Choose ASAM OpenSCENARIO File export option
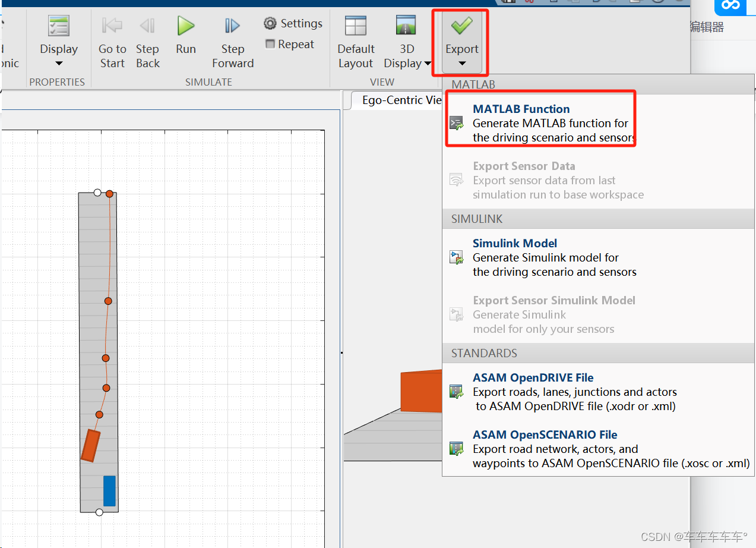Screen dimensions: 756x548 tap(599, 449)
